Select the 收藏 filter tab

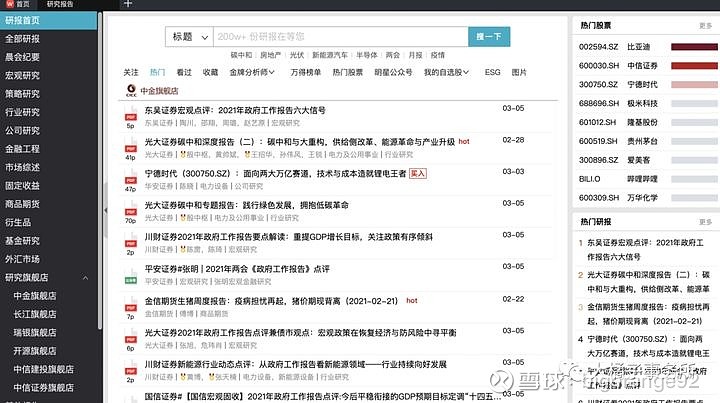click(x=210, y=72)
